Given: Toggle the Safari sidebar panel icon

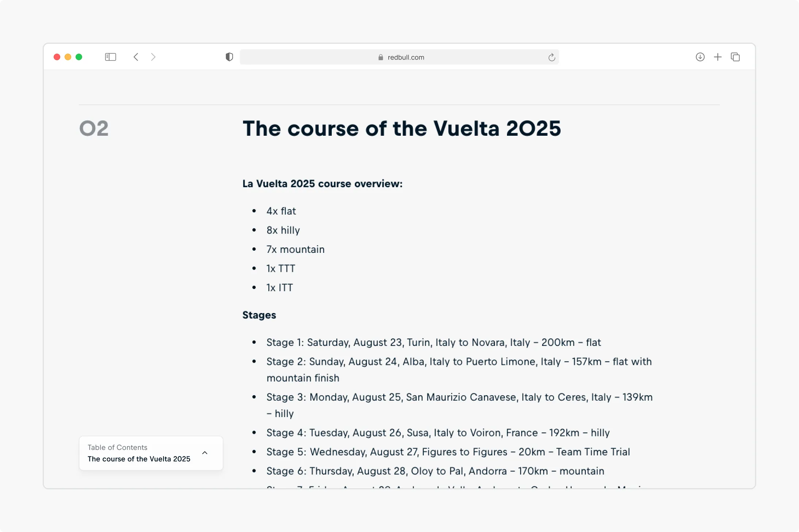Looking at the screenshot, I should [x=110, y=57].
